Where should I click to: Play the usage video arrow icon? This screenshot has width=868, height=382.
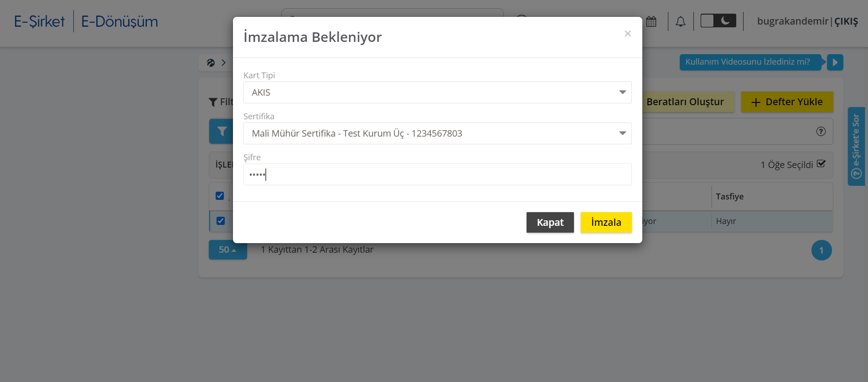835,62
